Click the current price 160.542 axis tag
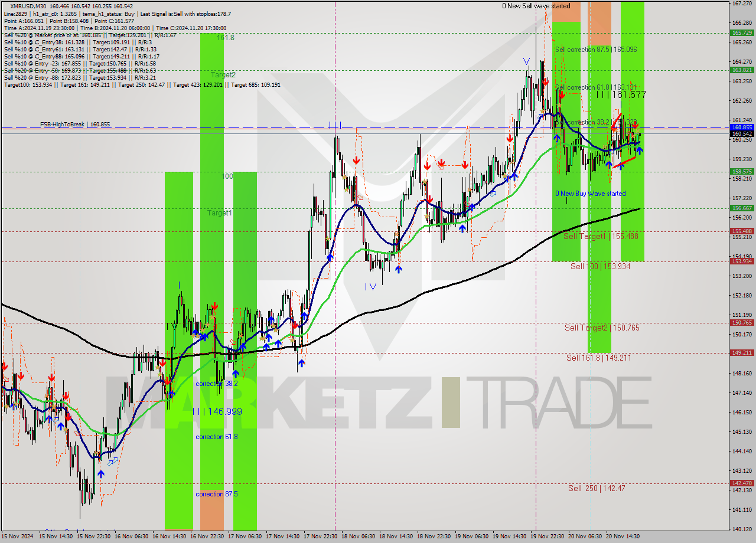 point(742,134)
